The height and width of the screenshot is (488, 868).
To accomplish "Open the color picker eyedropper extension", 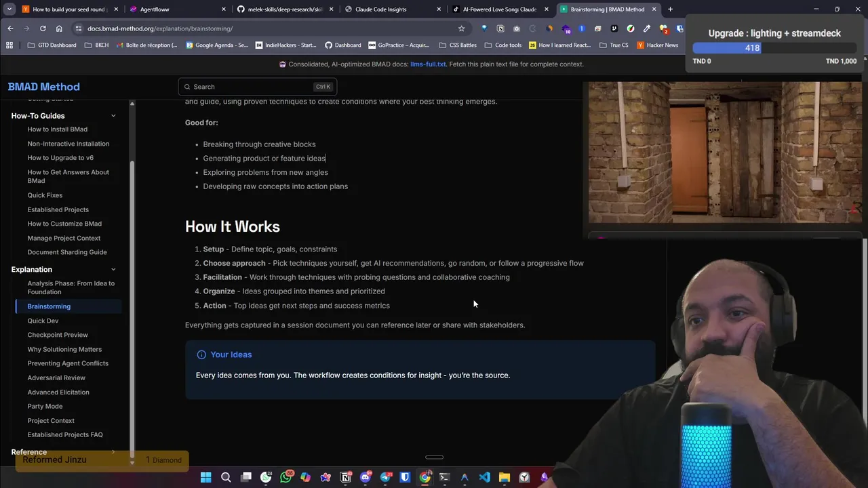I will coord(647,28).
